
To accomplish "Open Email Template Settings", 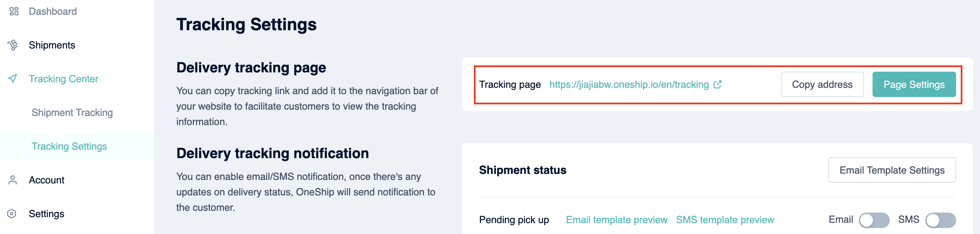I will [892, 170].
